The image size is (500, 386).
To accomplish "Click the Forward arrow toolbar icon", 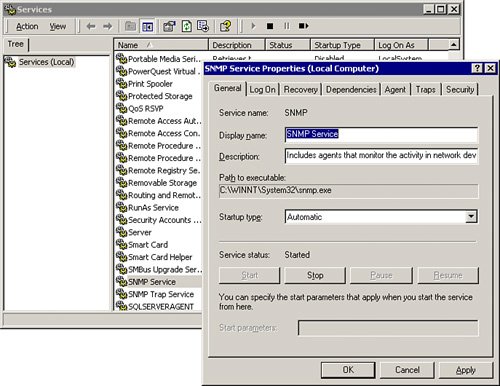I will click(x=107, y=26).
